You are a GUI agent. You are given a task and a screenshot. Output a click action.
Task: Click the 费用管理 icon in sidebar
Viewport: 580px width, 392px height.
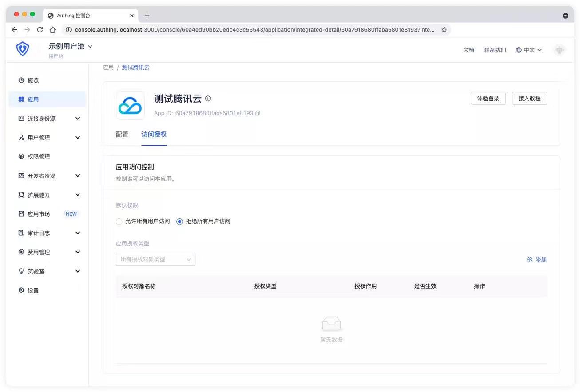point(21,252)
